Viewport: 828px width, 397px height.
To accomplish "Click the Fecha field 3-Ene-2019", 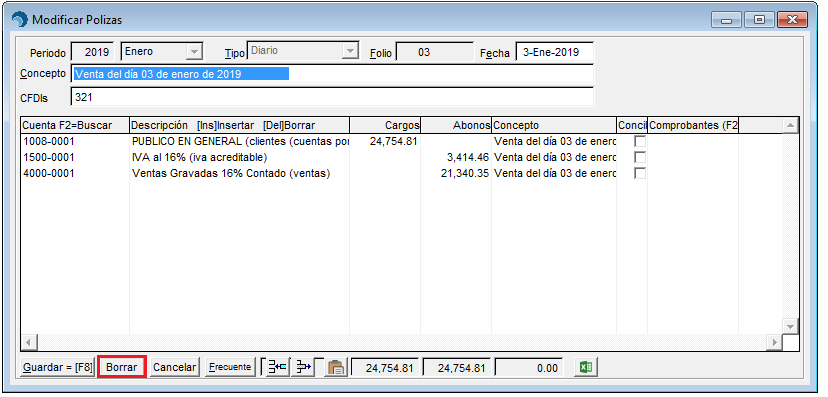I will (x=554, y=52).
